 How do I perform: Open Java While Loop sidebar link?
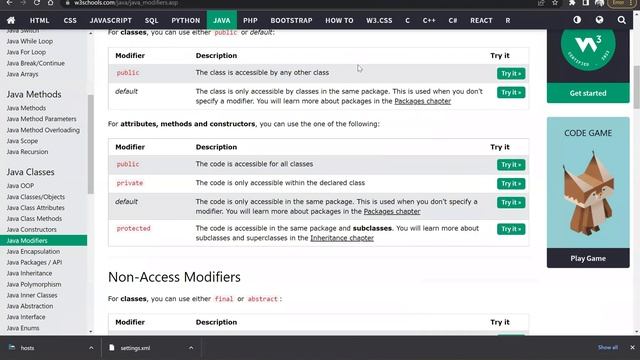tap(30, 41)
